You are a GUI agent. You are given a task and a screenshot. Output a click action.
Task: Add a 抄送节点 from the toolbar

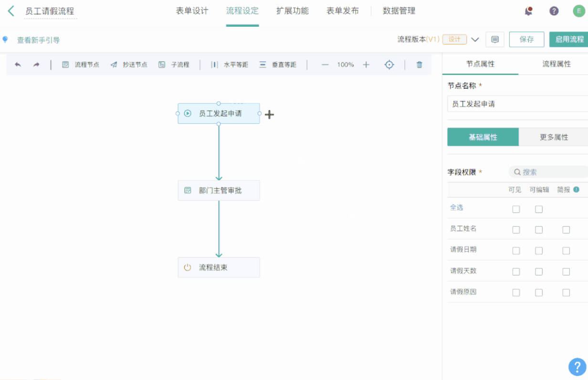(129, 64)
